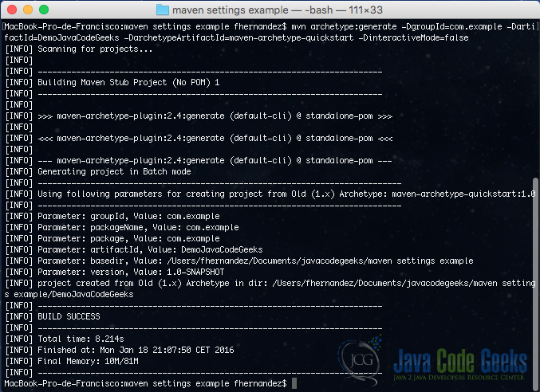Click the plugin line starting with '<<<'

tap(199, 138)
